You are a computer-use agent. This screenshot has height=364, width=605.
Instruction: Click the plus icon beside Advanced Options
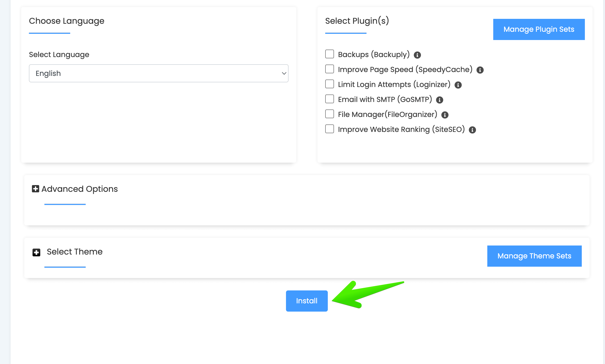[35, 189]
